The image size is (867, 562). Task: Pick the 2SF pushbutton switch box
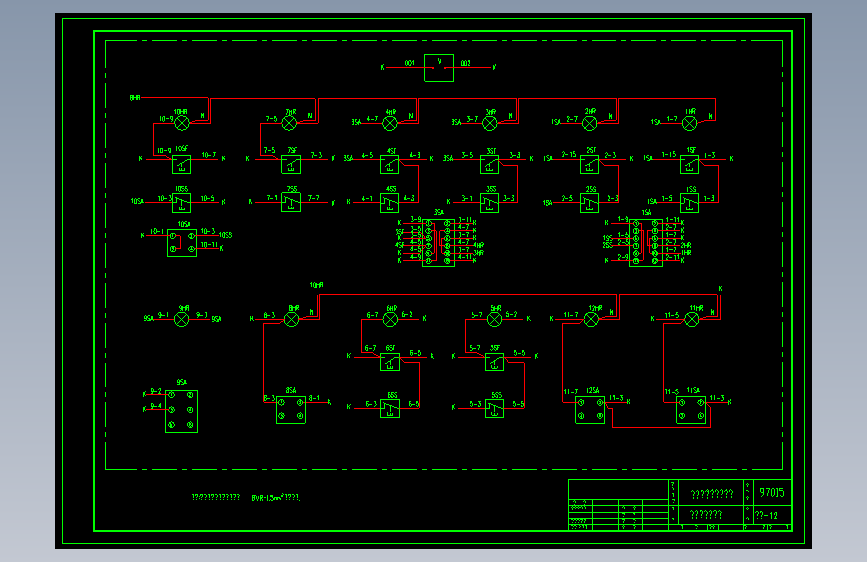[x=589, y=164]
